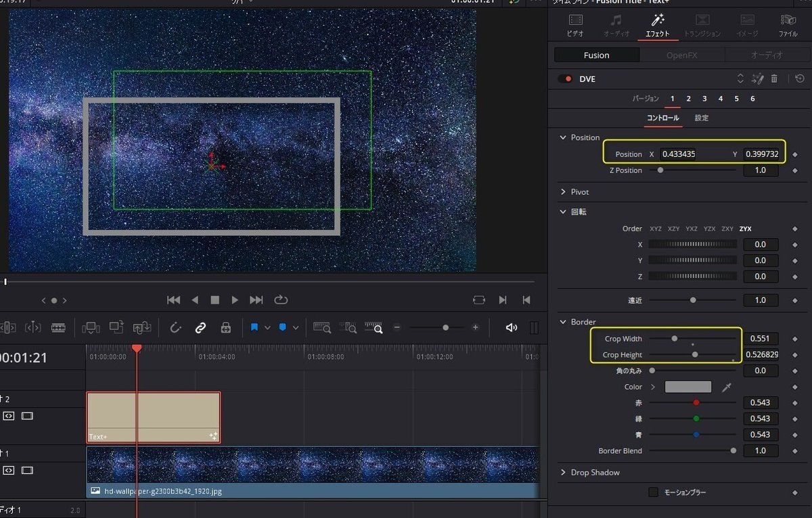Select version 6 of the DVE
This screenshot has height=518, width=812.
(752, 99)
